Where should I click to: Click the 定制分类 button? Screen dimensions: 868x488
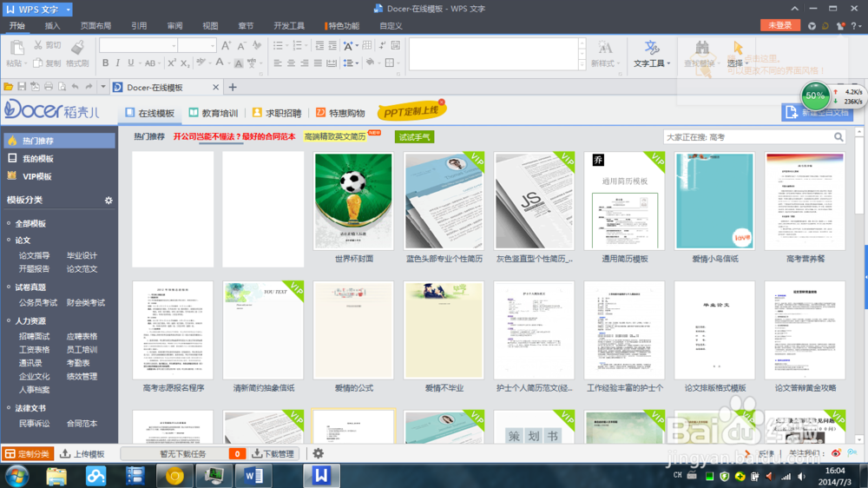pyautogui.click(x=28, y=453)
